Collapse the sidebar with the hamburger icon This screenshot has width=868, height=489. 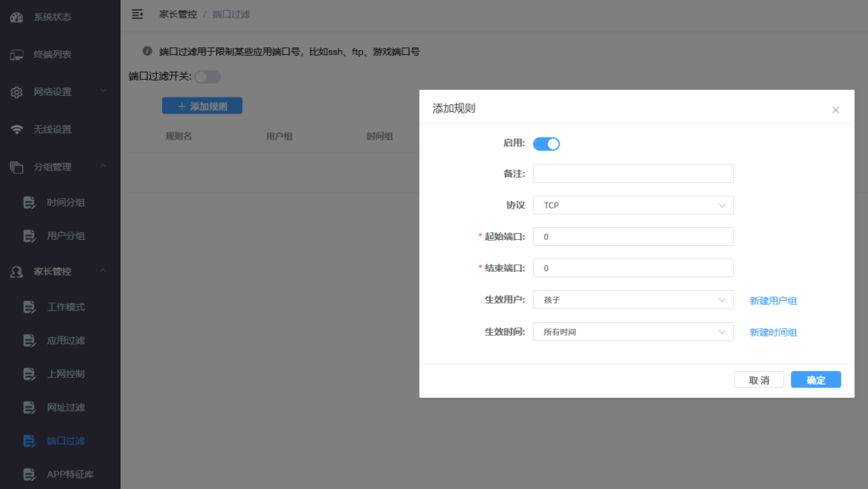(x=137, y=14)
